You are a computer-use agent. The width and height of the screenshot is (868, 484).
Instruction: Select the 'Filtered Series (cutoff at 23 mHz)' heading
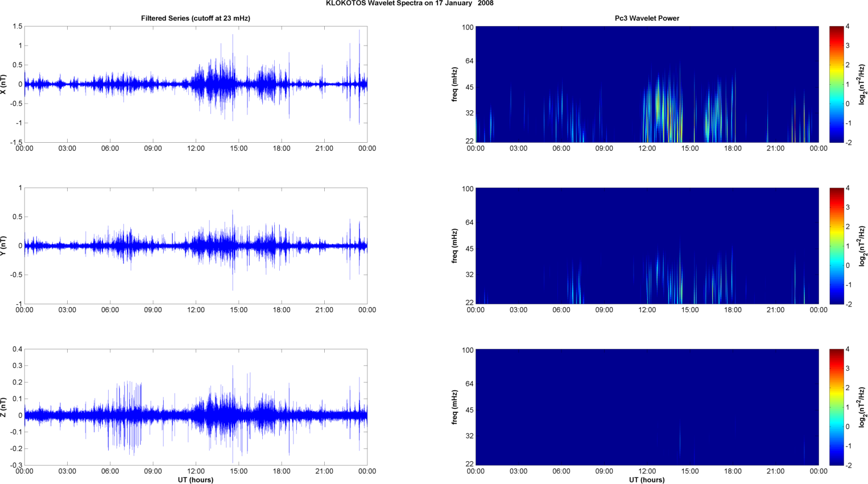(196, 18)
